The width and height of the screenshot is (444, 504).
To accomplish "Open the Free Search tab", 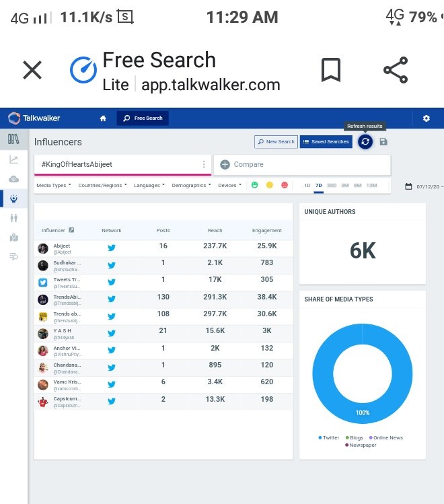I will point(143,118).
